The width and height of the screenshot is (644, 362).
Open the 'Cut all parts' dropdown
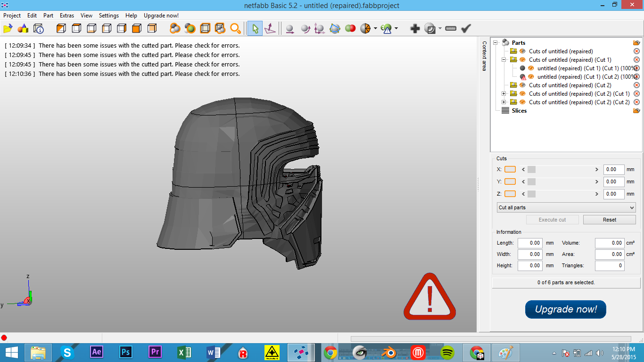[566, 207]
